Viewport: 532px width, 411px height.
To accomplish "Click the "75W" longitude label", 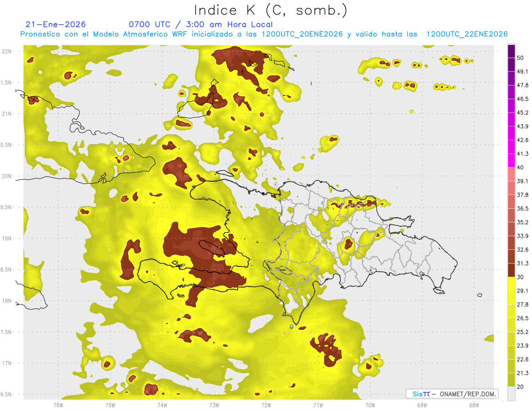I will (x=110, y=405).
